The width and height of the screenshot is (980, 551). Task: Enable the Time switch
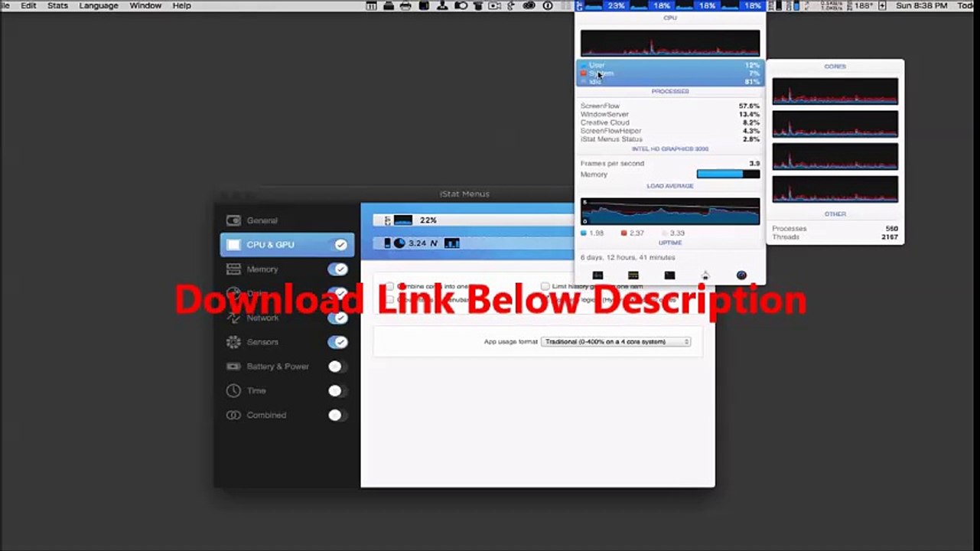tap(337, 391)
